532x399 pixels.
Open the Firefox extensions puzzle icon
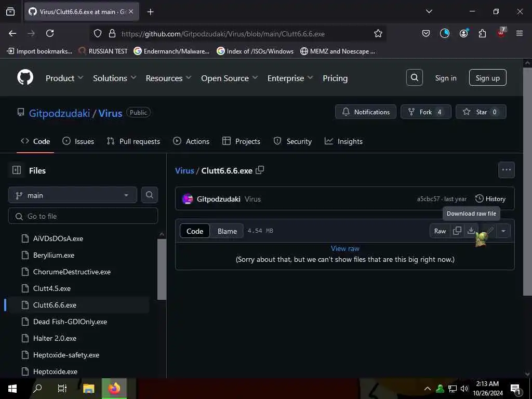pyautogui.click(x=482, y=33)
